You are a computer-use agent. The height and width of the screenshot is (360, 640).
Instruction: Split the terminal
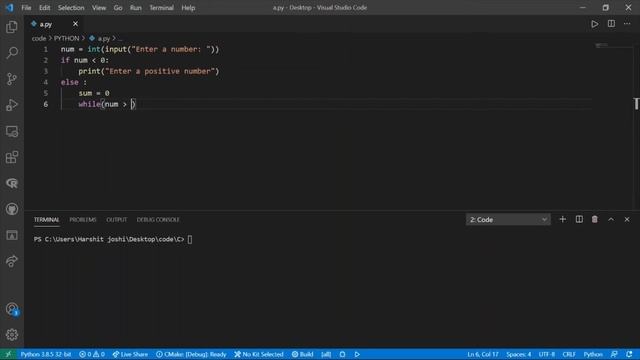click(579, 220)
